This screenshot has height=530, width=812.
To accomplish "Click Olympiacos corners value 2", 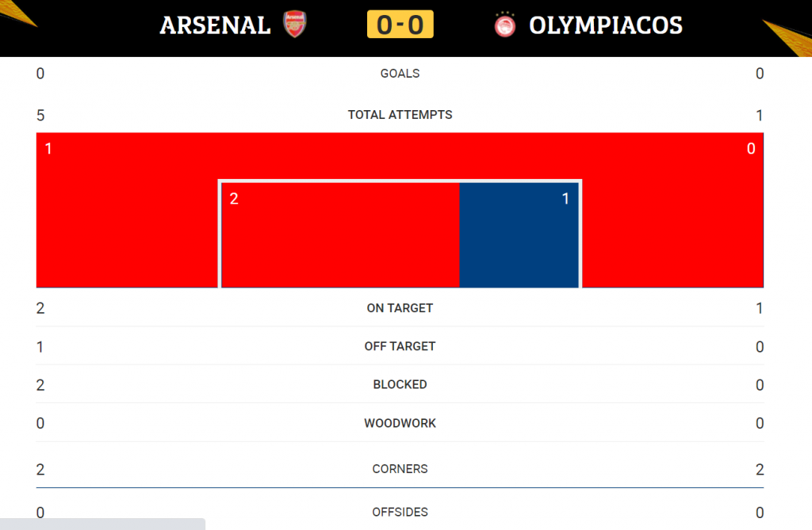I will (x=759, y=470).
